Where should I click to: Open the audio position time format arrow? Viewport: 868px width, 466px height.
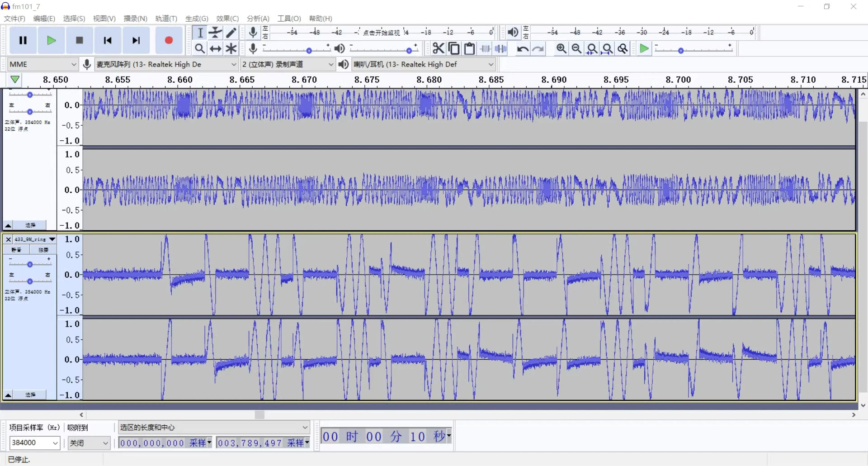[448, 436]
